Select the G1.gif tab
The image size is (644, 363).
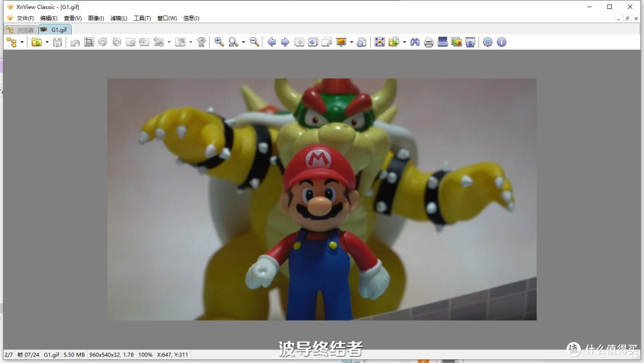[55, 29]
